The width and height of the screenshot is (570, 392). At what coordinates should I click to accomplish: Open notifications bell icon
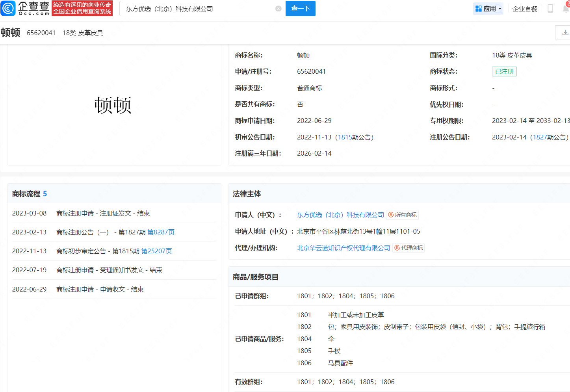click(566, 9)
